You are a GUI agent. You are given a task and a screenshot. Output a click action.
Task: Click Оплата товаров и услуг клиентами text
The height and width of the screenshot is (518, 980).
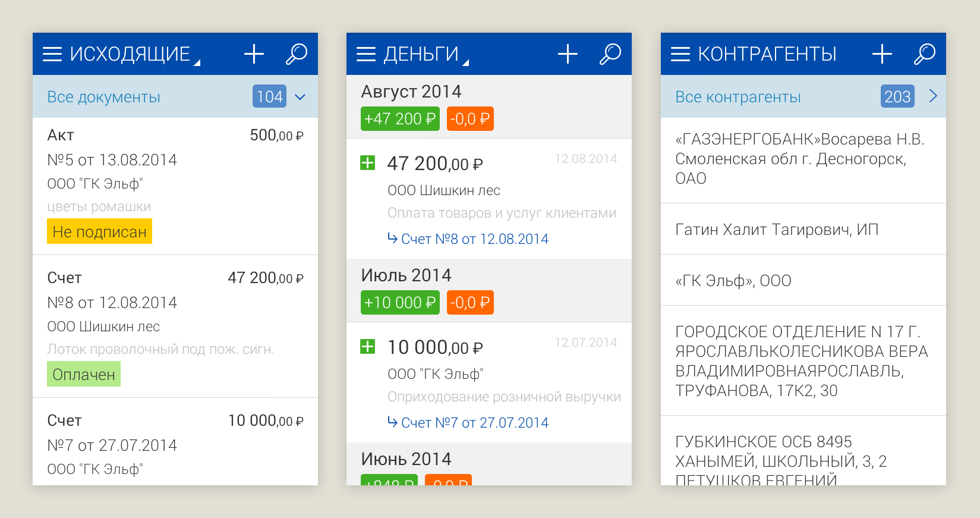coord(502,214)
